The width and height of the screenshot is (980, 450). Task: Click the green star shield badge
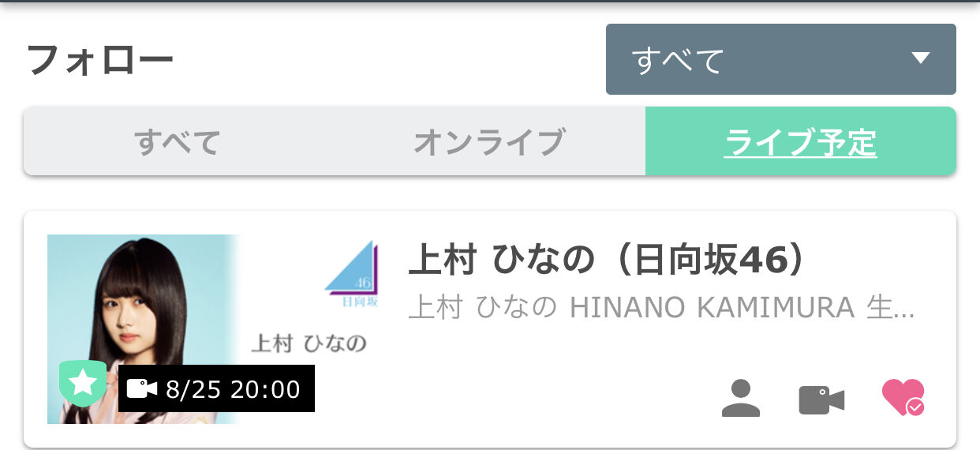(83, 384)
